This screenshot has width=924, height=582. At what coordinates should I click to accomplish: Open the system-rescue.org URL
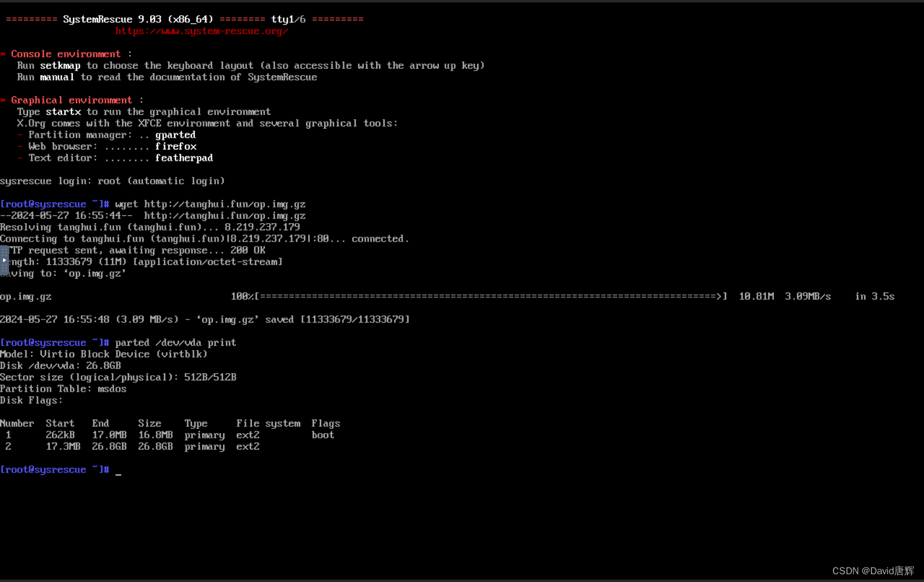[x=201, y=31]
